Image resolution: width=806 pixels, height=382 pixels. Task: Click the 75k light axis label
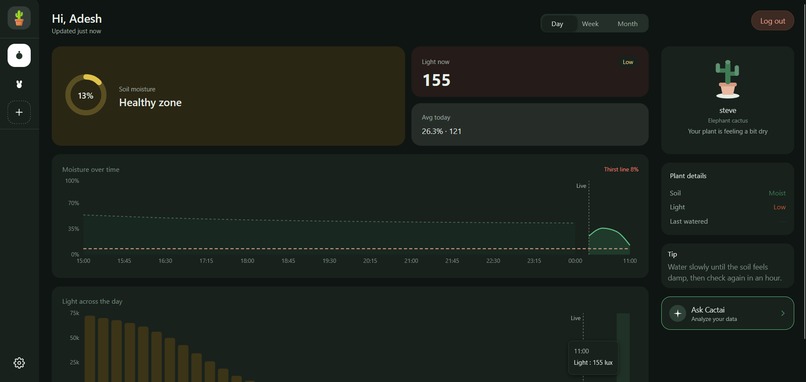[x=75, y=313]
